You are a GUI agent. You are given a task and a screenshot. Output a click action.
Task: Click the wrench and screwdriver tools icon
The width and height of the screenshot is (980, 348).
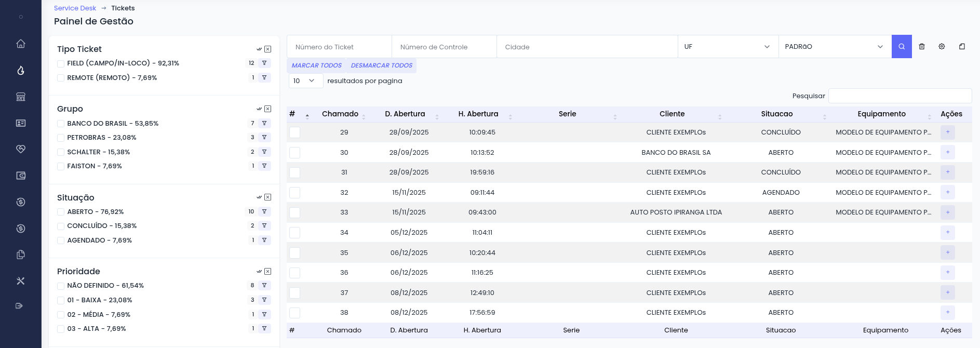pyautogui.click(x=21, y=281)
